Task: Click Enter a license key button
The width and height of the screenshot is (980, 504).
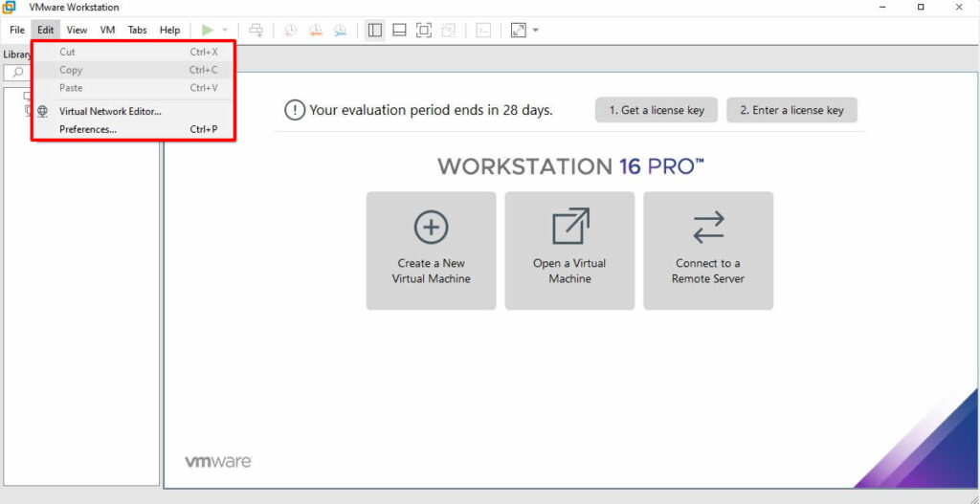Action: [791, 111]
